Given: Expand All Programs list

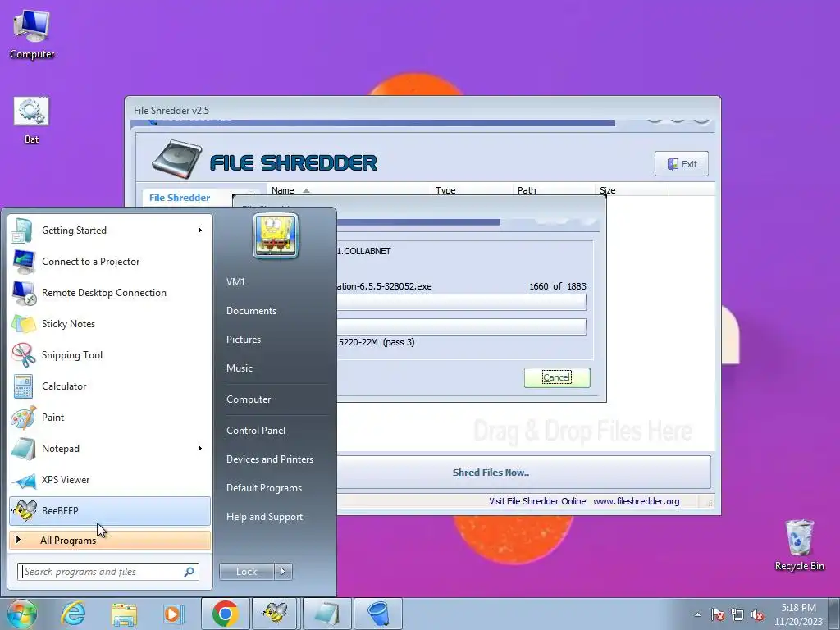Looking at the screenshot, I should click(110, 540).
